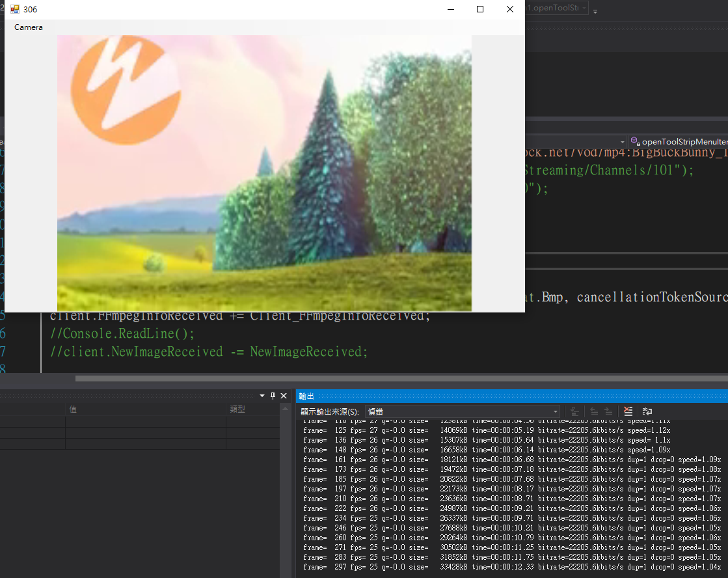Click the code editor horizontal scrollbar
Viewport: 728px width, 578px height.
(x=401, y=379)
